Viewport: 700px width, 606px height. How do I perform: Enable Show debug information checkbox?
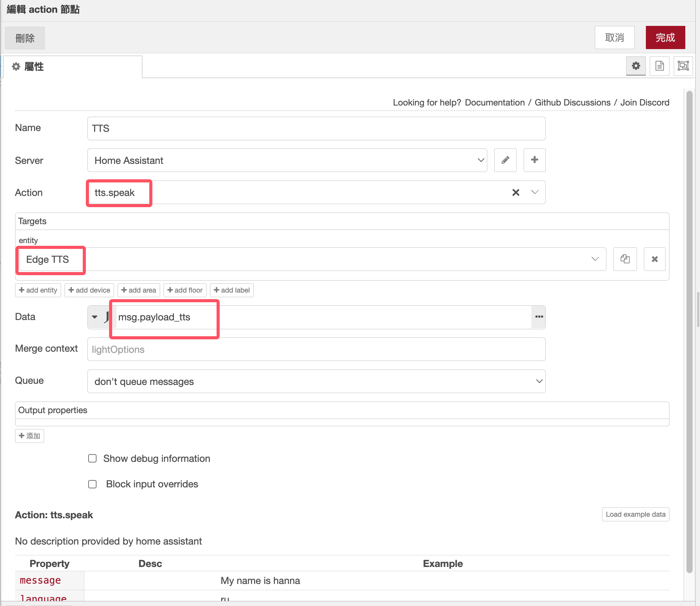92,458
